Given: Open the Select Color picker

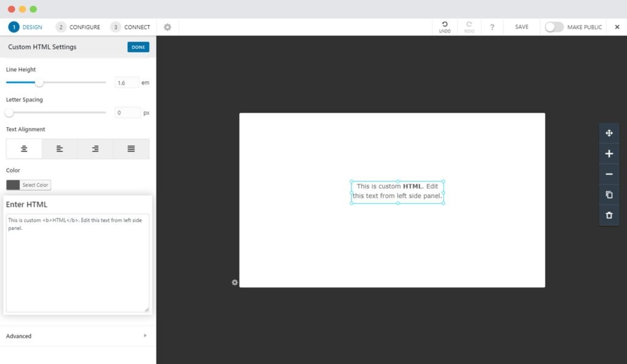Looking at the screenshot, I should tap(29, 185).
